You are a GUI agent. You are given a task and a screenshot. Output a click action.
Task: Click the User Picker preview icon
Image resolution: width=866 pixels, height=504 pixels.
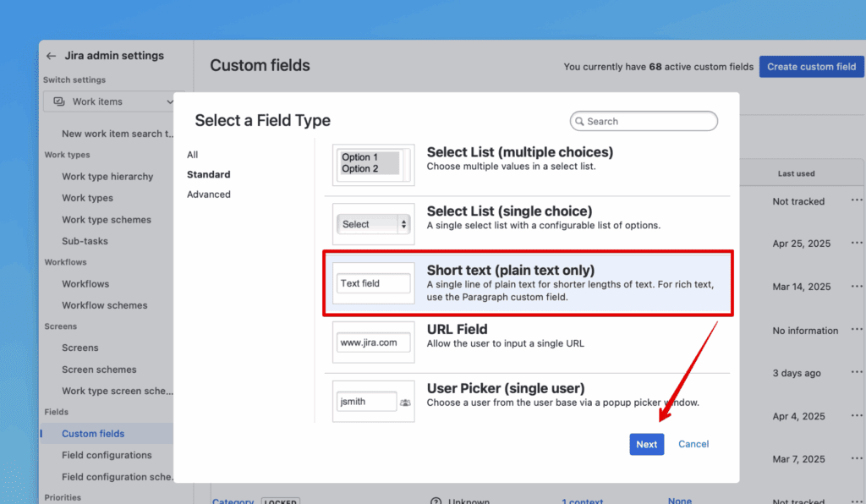tap(373, 402)
